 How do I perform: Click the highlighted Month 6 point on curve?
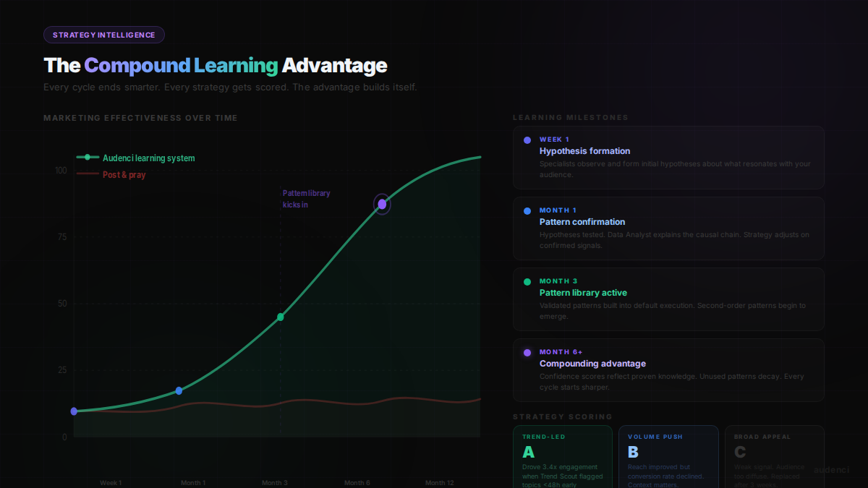tap(382, 205)
